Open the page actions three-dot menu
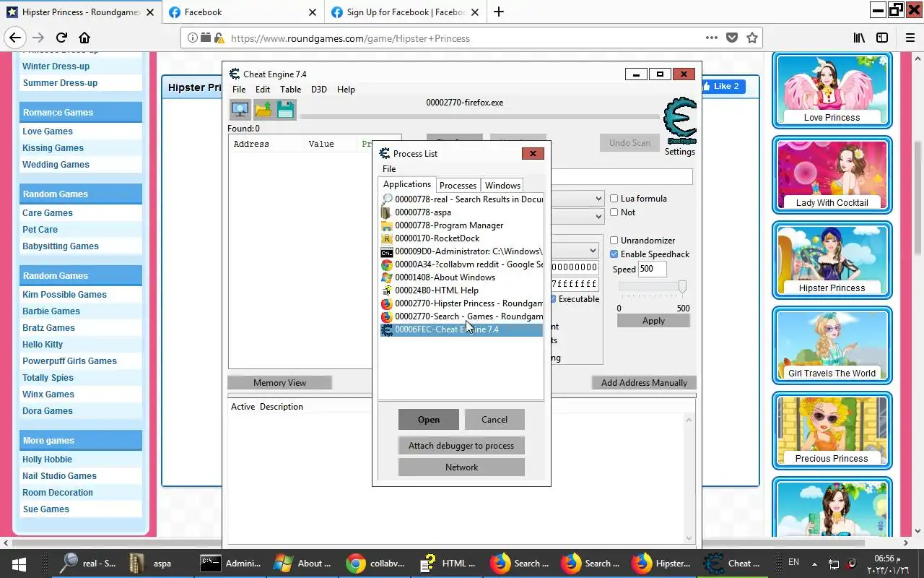This screenshot has height=578, width=924. pyautogui.click(x=711, y=38)
